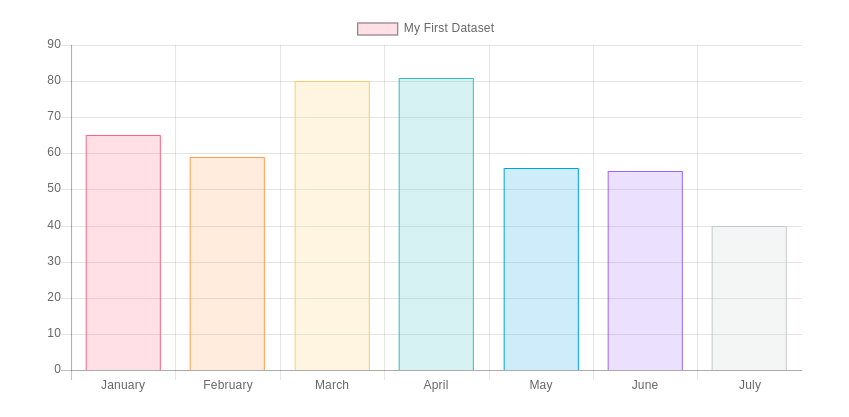Viewport: 849px width, 417px height.
Task: Click the April axis label
Action: click(436, 385)
